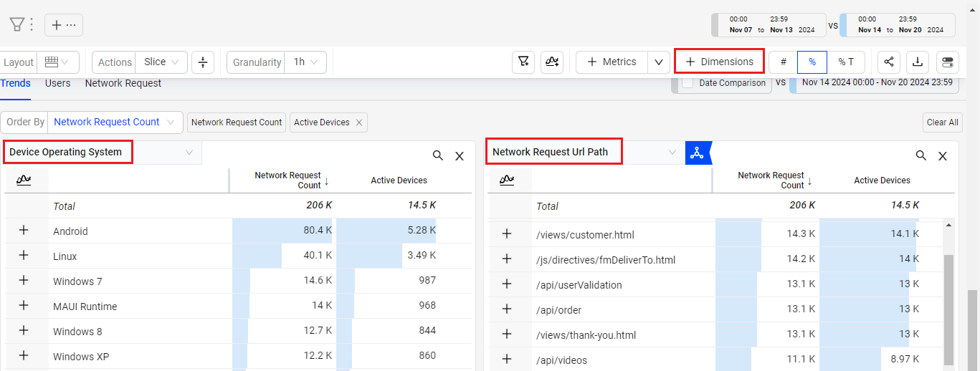Expand the Android row
The image size is (980, 371).
pos(24,231)
